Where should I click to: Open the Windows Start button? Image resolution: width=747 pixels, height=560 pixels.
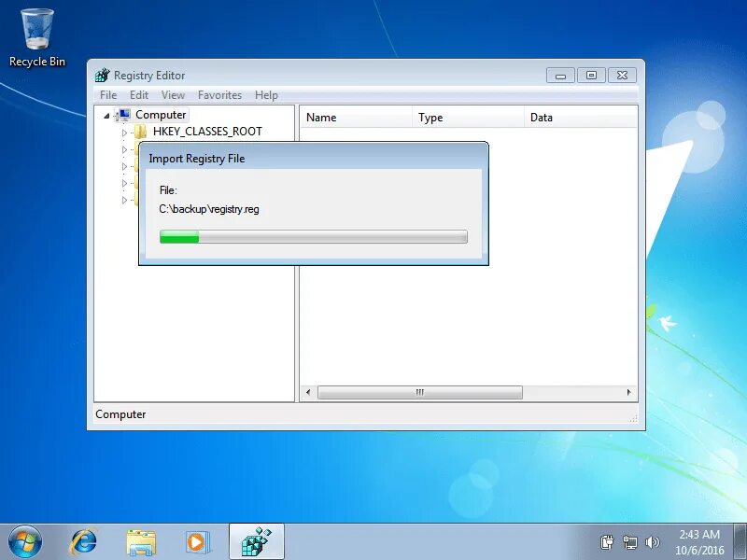24,542
